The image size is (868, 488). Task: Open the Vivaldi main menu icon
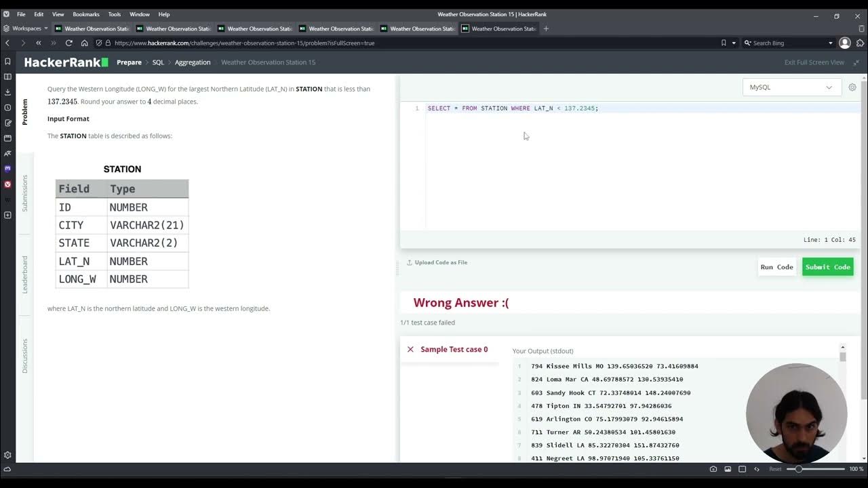[6, 14]
